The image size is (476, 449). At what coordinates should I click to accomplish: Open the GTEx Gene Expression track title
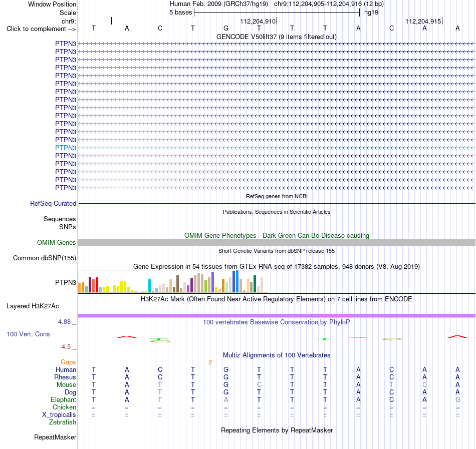click(277, 266)
